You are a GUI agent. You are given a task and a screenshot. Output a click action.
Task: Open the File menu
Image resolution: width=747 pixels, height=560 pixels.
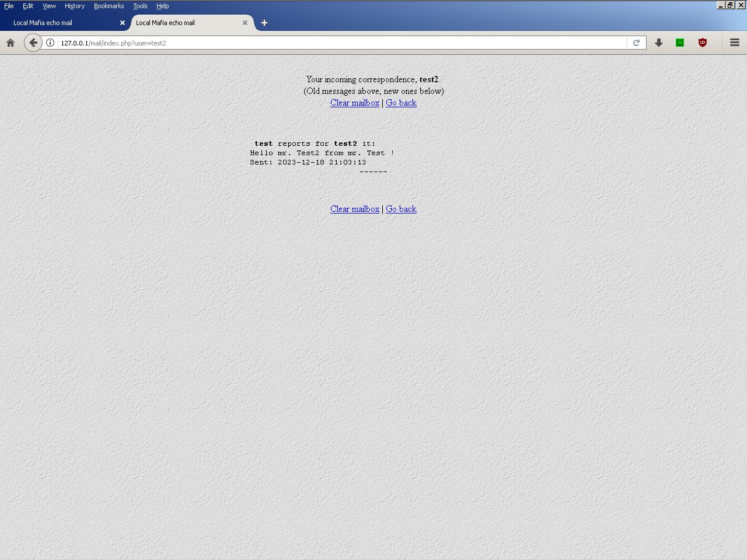coord(9,6)
